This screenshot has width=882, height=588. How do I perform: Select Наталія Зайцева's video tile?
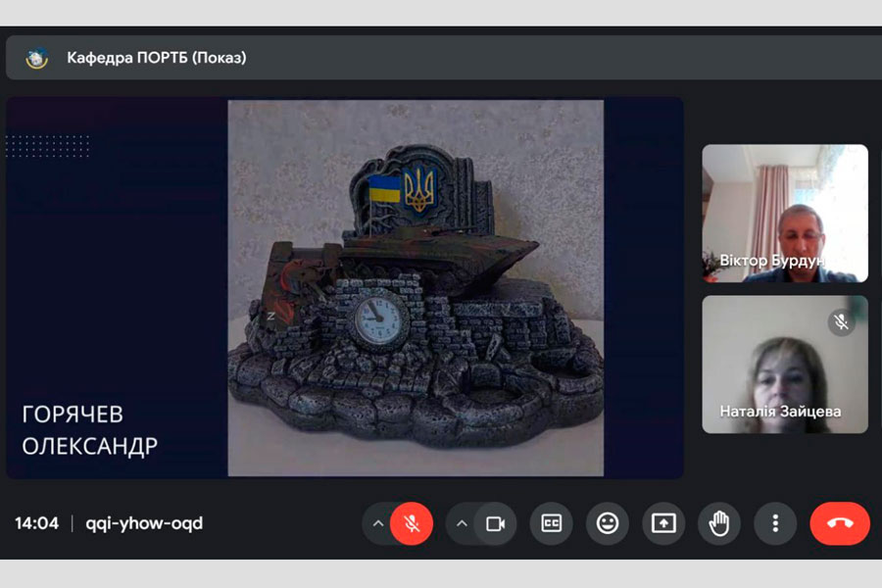coord(784,363)
